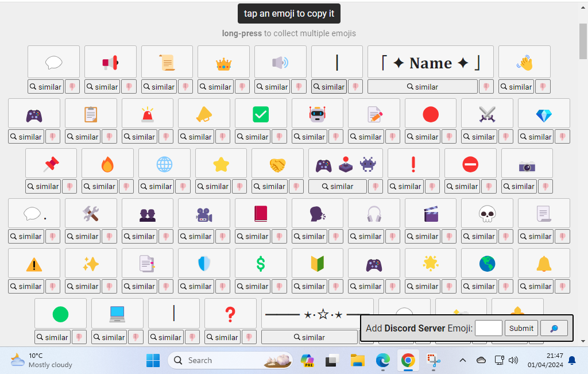
Task: Copy the skull emoji
Action: click(487, 214)
